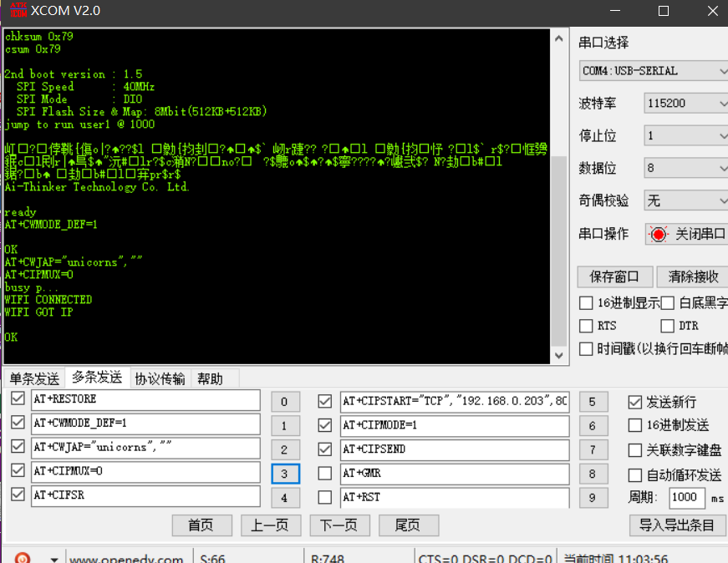
Task: Check the box beside AT+RST
Action: (325, 498)
